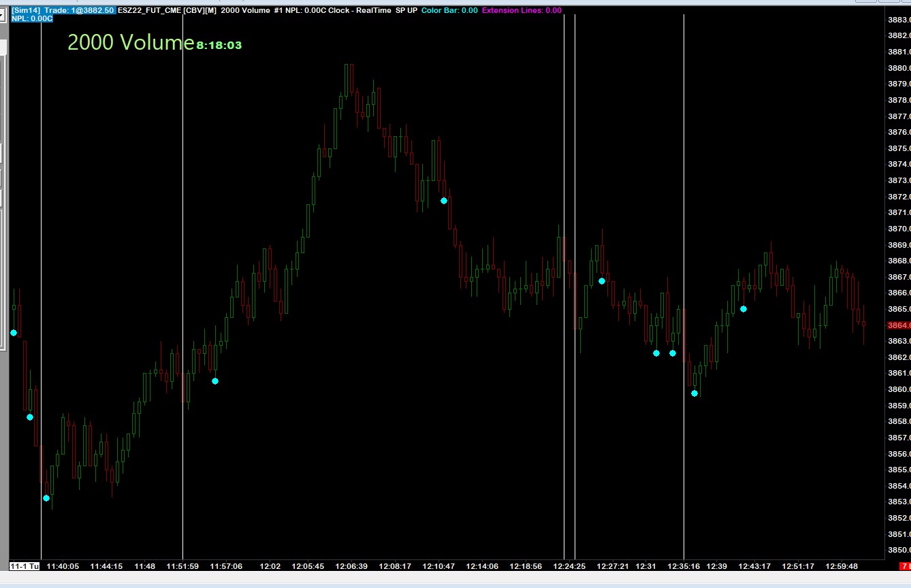This screenshot has height=588, width=911.
Task: Click the 3860 price scale label
Action: [x=899, y=389]
